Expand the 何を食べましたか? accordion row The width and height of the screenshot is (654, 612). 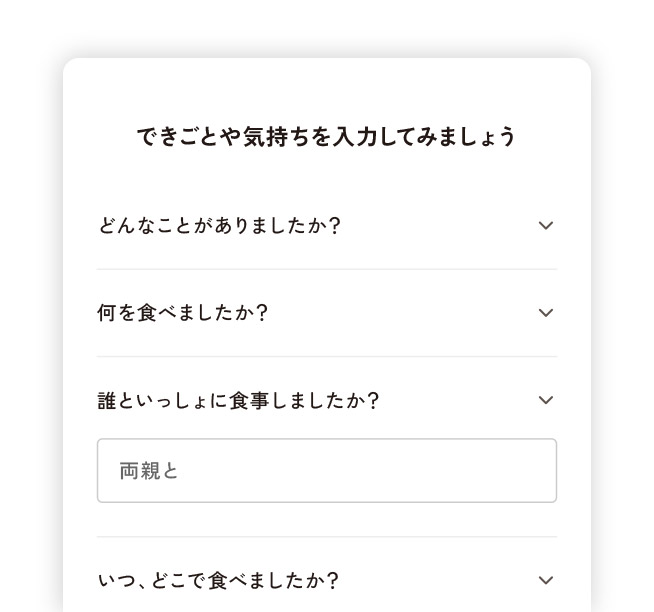(x=327, y=313)
